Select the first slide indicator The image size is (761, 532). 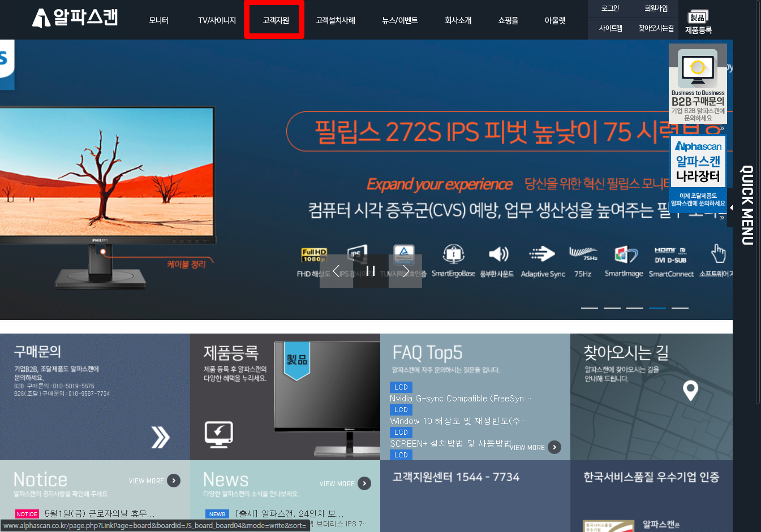pos(590,308)
